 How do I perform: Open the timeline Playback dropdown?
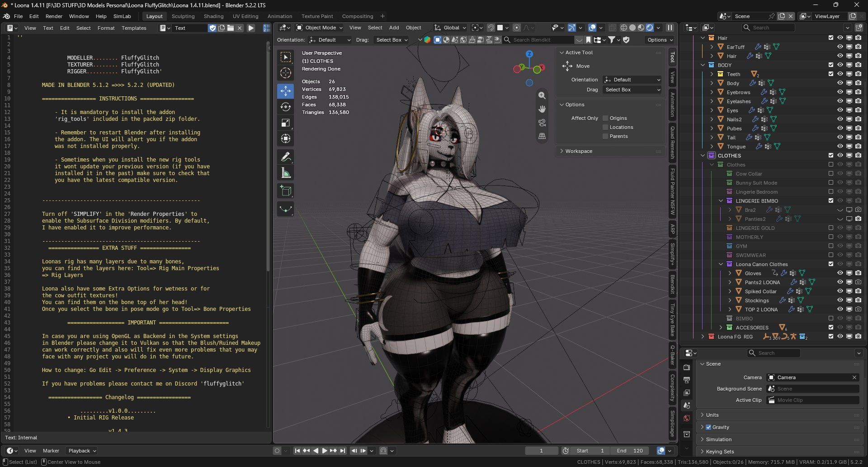tap(82, 451)
